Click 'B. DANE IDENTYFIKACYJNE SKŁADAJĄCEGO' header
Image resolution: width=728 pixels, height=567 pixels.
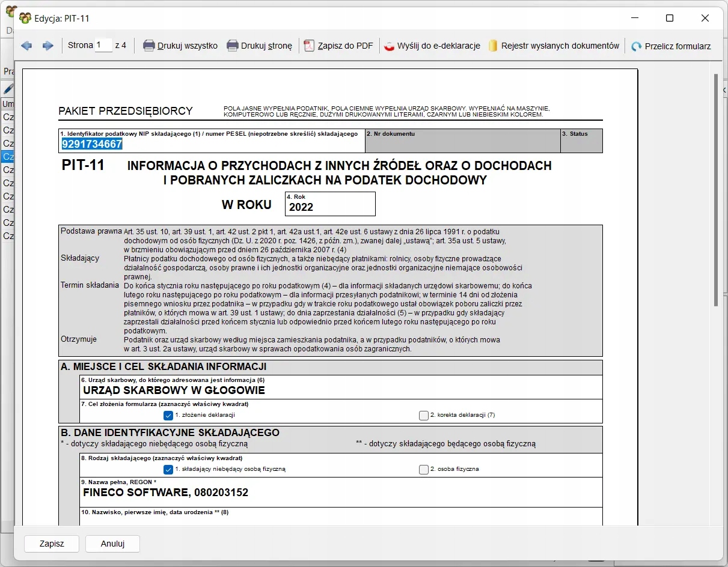[170, 432]
